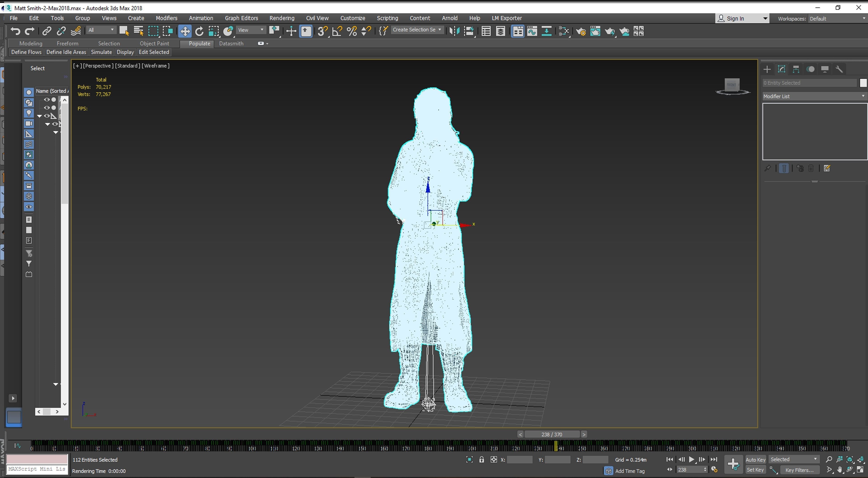Click the Define Idle Areas button

(x=66, y=52)
